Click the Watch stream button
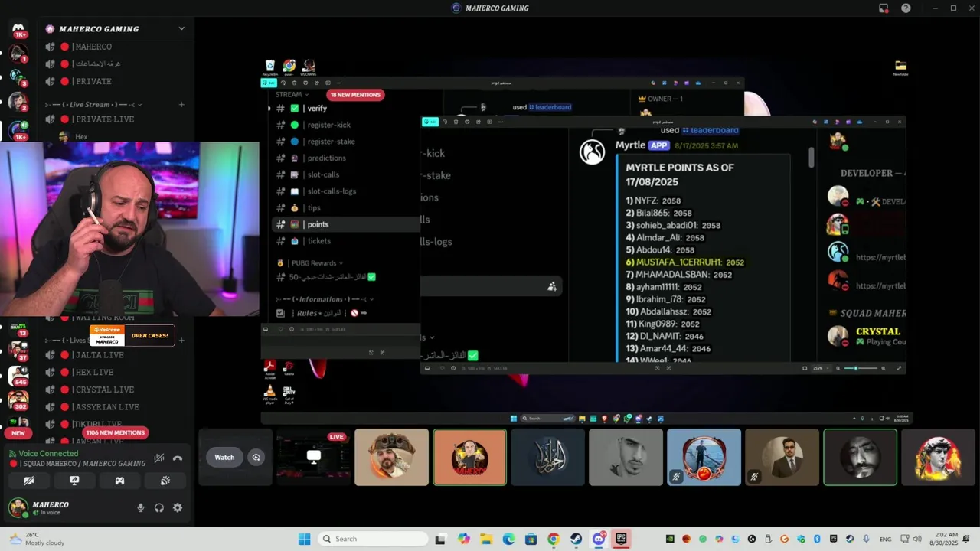 click(224, 458)
